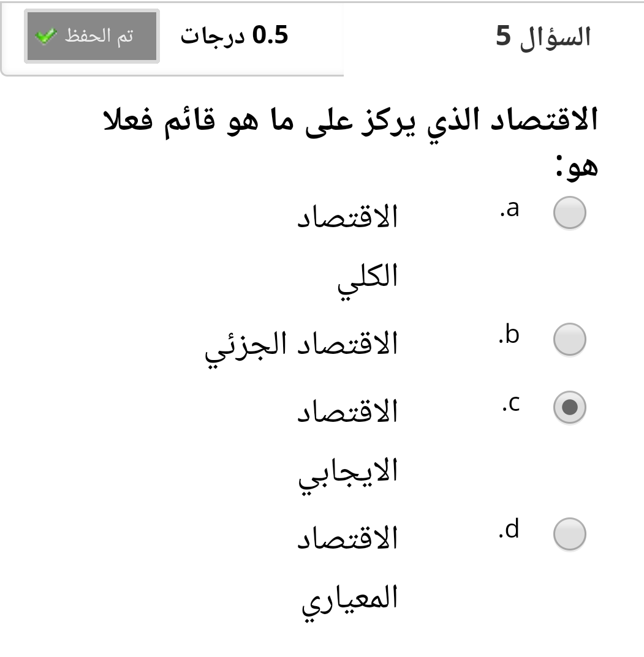Click the letter label b.
This screenshot has width=644, height=657.
pyautogui.click(x=509, y=334)
